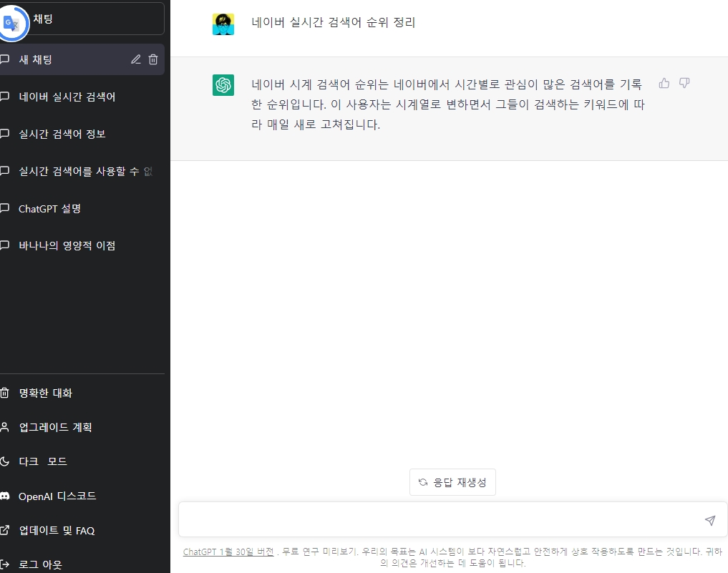Image resolution: width=728 pixels, height=573 pixels.
Task: Click the Discord icon beside OpenAI 디스코드
Action: point(4,496)
